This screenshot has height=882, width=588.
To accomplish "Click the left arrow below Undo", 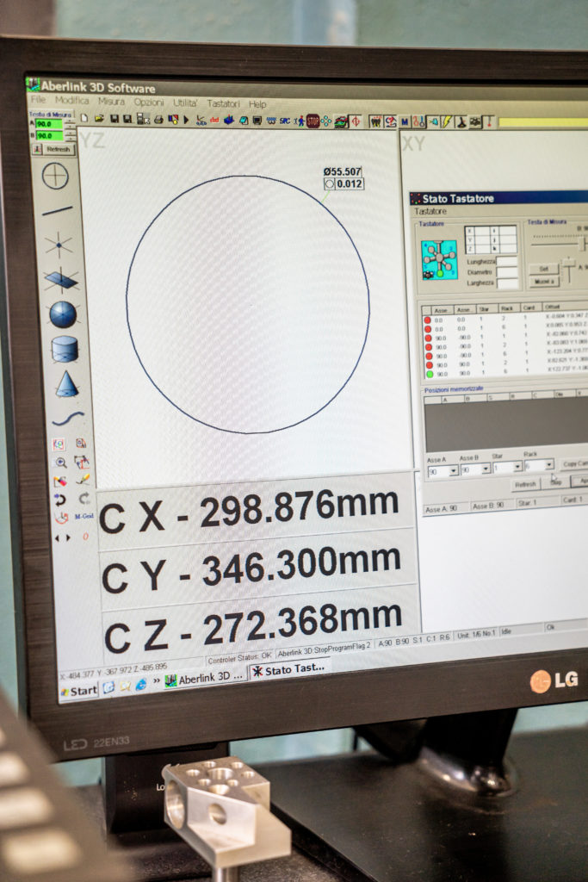I will pyautogui.click(x=56, y=538).
